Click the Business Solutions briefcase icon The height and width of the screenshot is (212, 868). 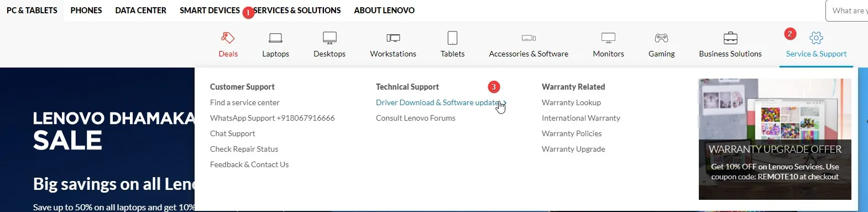(730, 38)
